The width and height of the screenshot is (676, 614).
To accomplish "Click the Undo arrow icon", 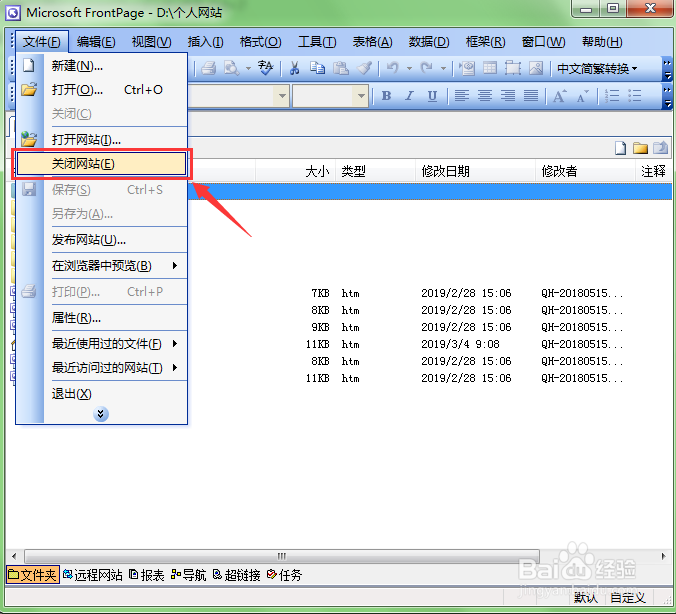I will click(x=393, y=68).
